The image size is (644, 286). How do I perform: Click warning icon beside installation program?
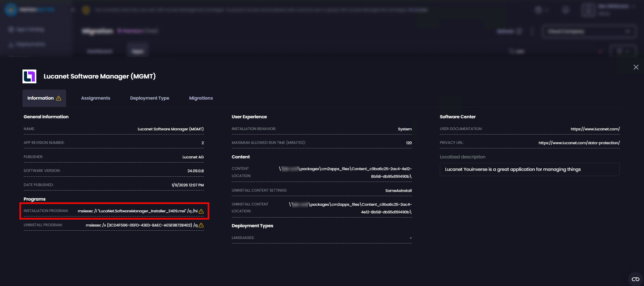(x=201, y=211)
